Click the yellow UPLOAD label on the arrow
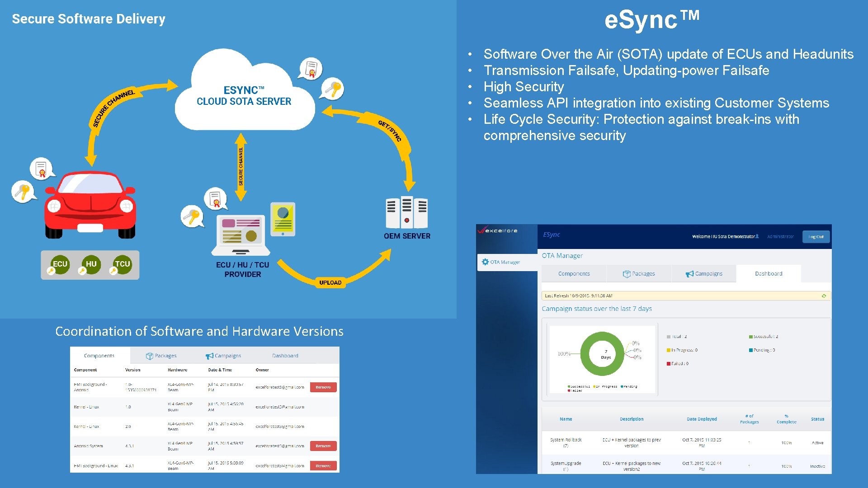 pyautogui.click(x=330, y=282)
